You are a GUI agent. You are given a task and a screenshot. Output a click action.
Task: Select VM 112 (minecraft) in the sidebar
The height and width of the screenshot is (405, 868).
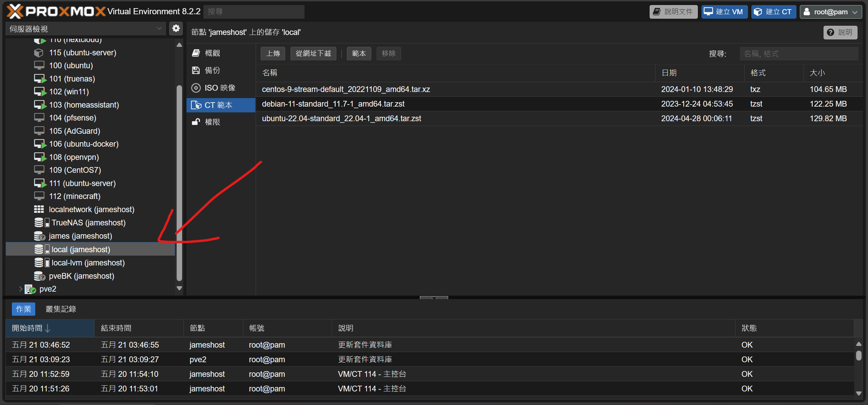point(74,196)
